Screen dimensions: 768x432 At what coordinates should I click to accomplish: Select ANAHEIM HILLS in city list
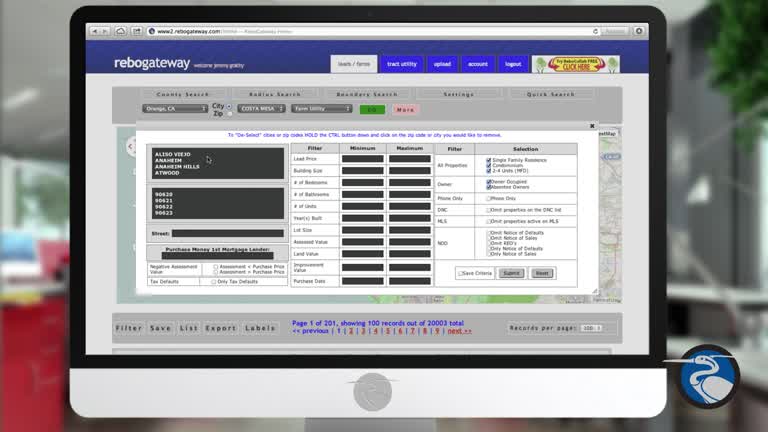point(177,167)
